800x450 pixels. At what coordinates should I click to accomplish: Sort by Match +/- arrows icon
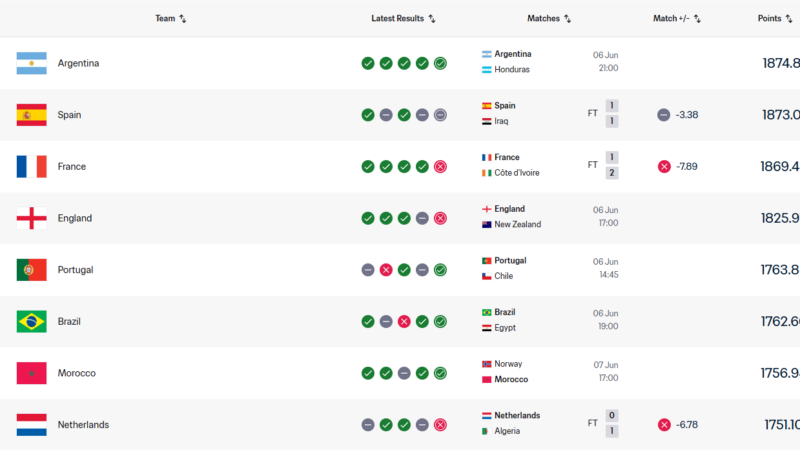coord(697,19)
